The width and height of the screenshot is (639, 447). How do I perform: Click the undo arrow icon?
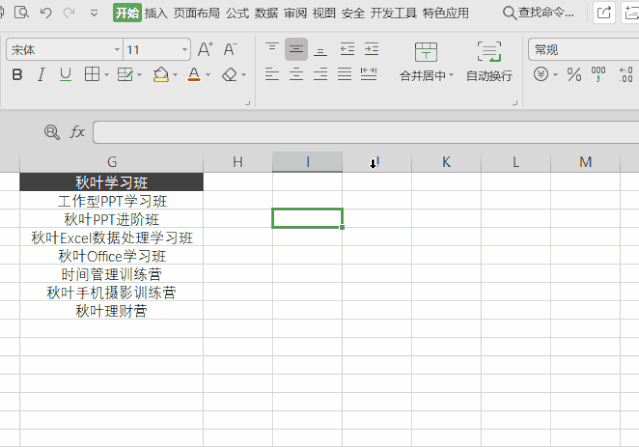click(x=45, y=13)
